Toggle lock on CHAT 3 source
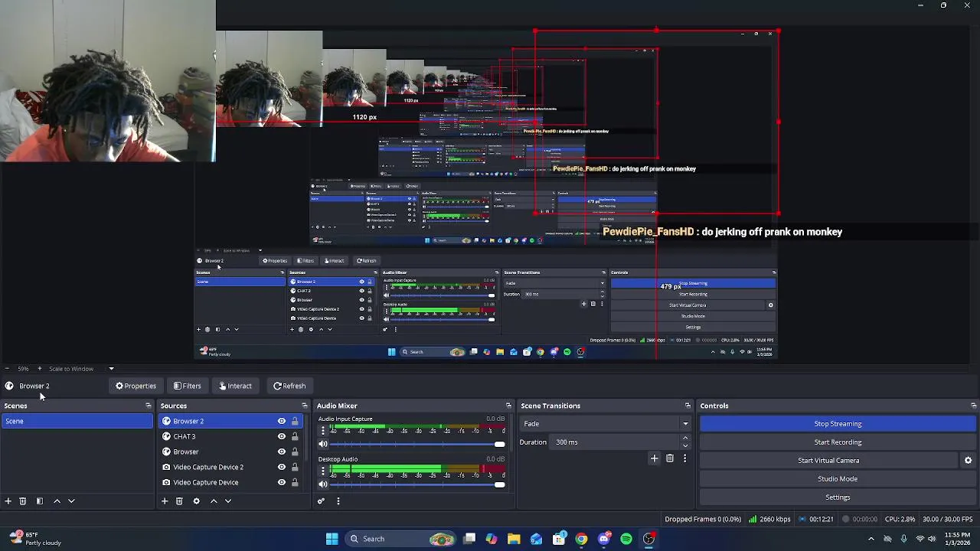This screenshot has width=980, height=551. [x=295, y=436]
